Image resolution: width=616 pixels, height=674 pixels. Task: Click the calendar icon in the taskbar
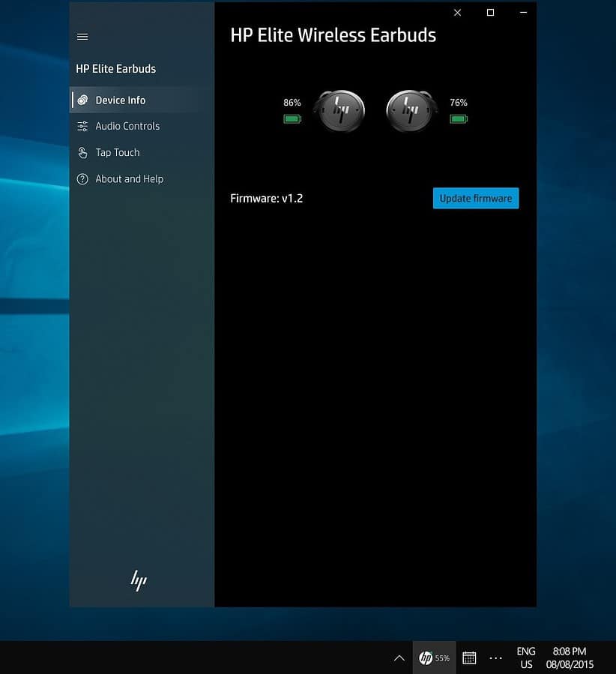tap(469, 658)
